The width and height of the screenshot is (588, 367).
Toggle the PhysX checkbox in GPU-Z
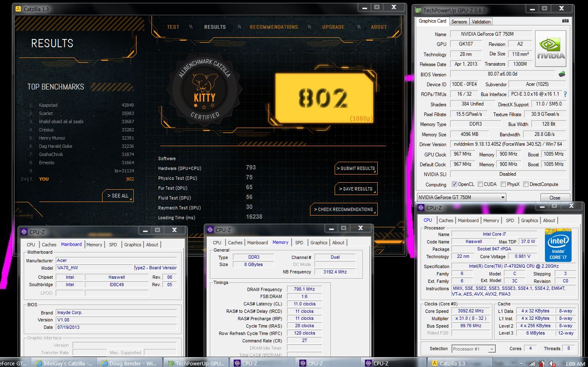click(x=503, y=184)
